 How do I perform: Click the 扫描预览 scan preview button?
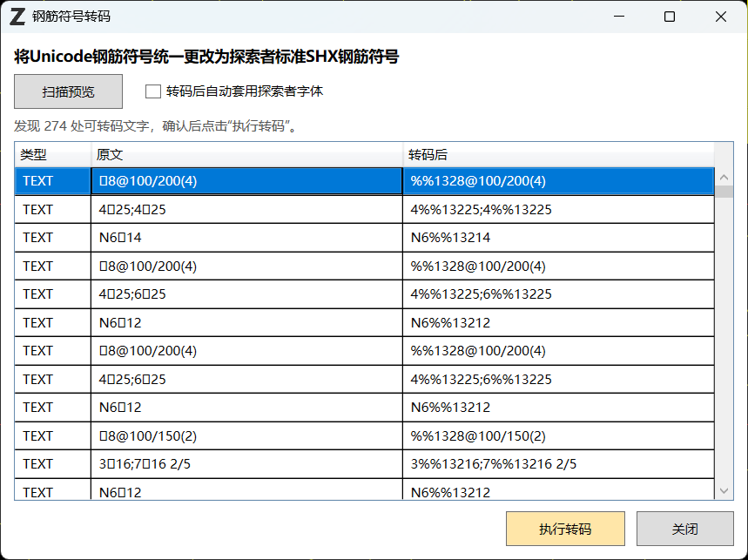68,91
